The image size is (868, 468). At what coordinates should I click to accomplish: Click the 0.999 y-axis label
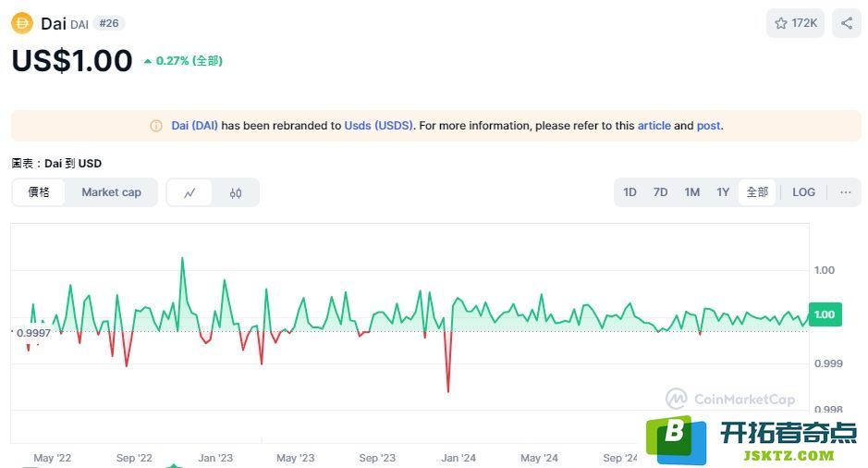click(828, 363)
